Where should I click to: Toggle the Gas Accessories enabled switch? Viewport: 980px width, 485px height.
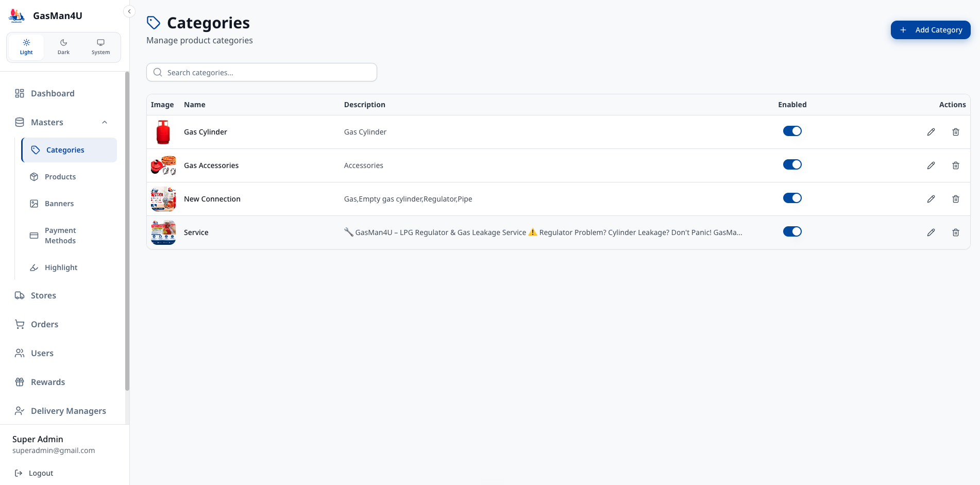[792, 164]
